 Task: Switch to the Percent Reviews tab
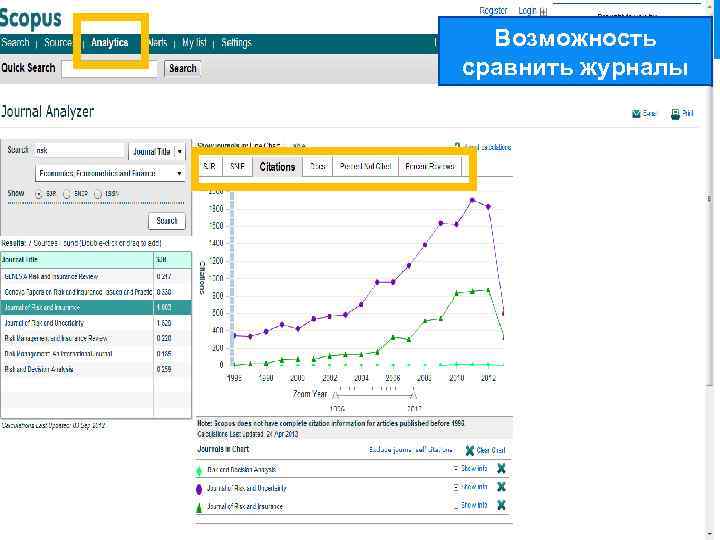click(x=430, y=166)
